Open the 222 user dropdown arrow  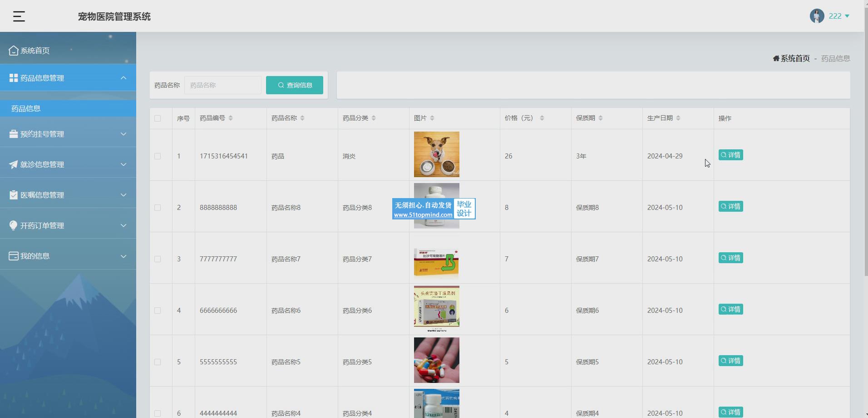coord(847,16)
